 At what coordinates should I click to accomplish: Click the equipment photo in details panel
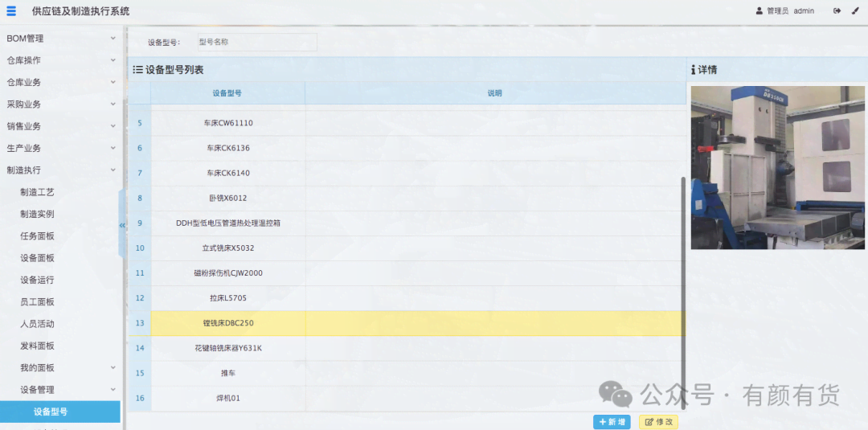[x=777, y=167]
